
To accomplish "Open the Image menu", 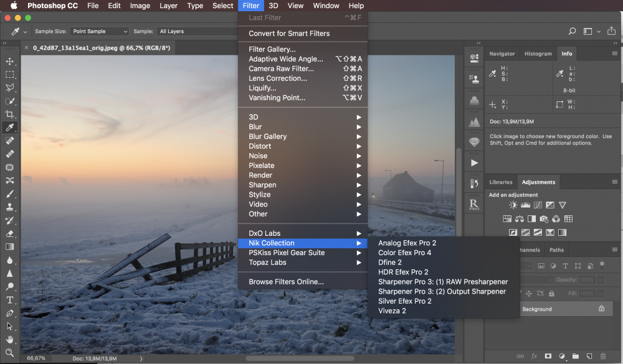I will coord(140,6).
